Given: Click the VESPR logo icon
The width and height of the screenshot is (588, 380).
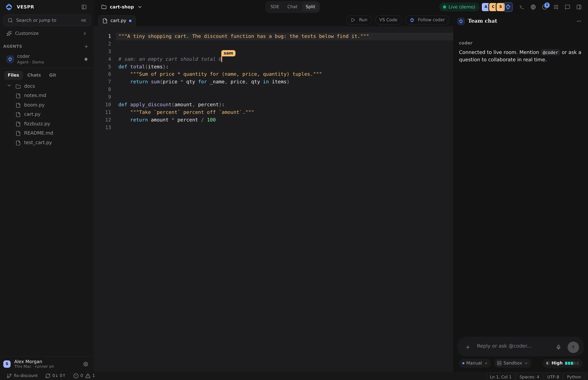Looking at the screenshot, I should 9,7.
